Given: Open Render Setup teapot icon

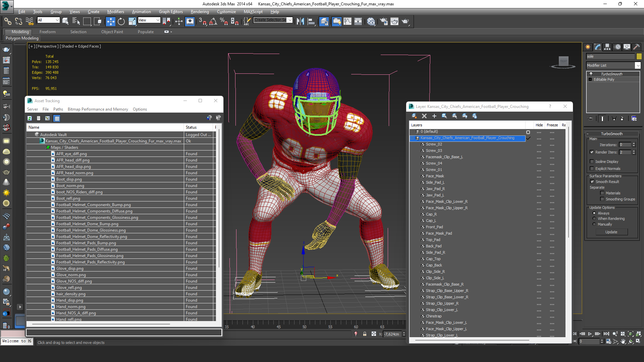Looking at the screenshot, I should coord(384,21).
